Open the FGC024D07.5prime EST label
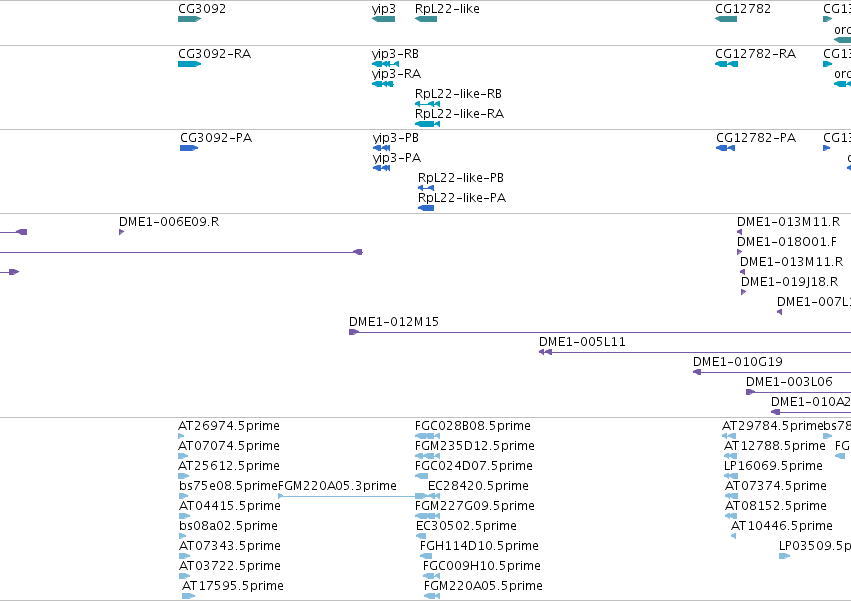 click(x=474, y=466)
